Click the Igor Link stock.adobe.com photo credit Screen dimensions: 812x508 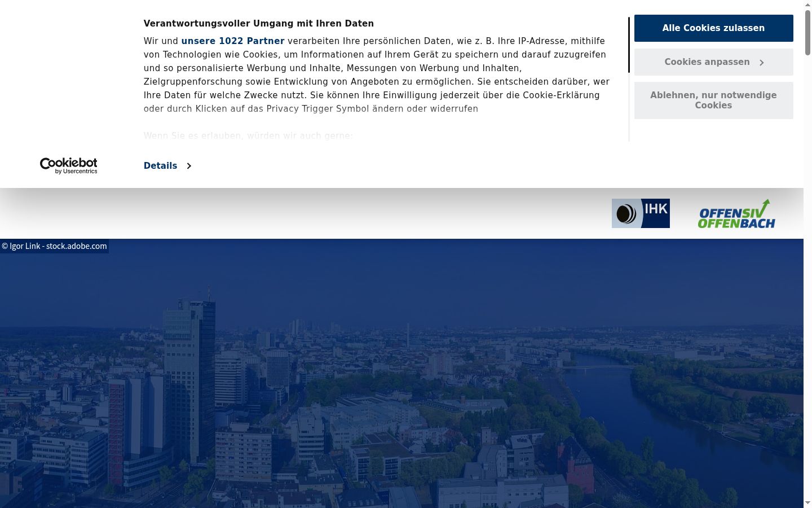click(54, 246)
